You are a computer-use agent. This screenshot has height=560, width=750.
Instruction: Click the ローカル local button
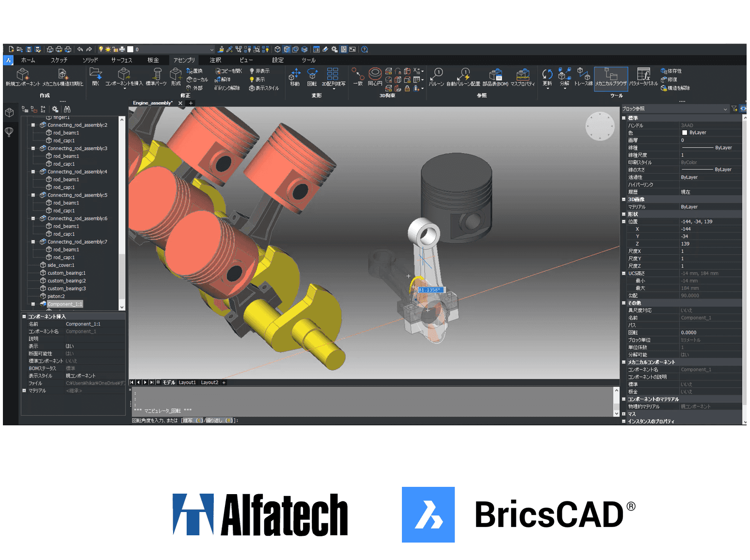pyautogui.click(x=197, y=79)
